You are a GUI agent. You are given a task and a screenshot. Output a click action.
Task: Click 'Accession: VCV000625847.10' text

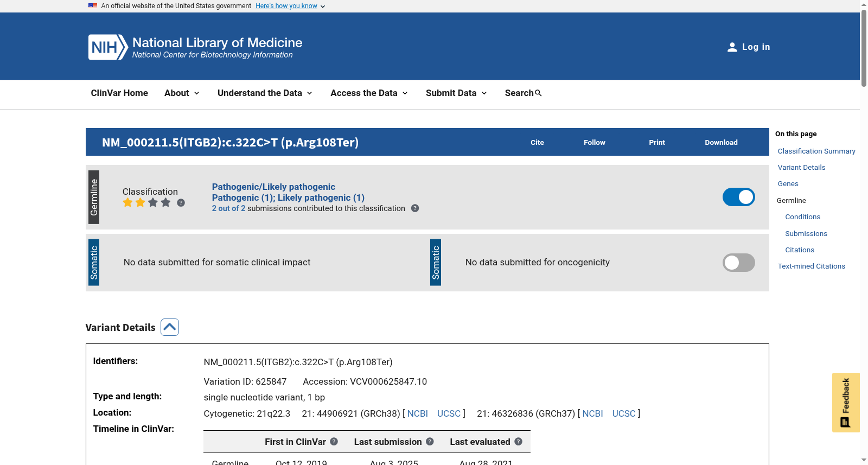365,381
